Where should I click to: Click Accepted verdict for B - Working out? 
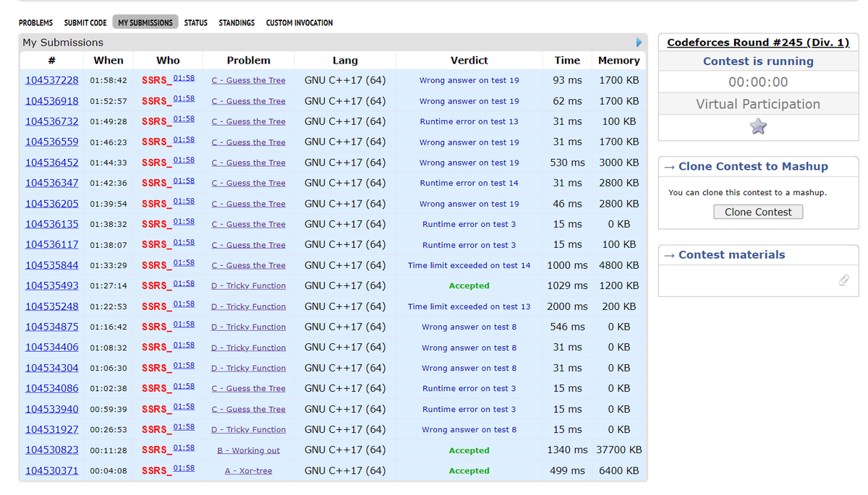[469, 450]
